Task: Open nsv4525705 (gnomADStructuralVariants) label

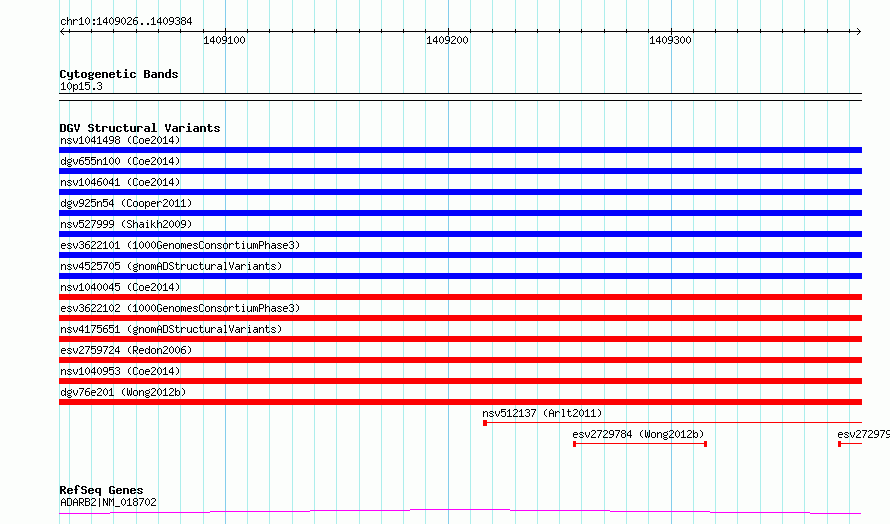Action: coord(171,266)
